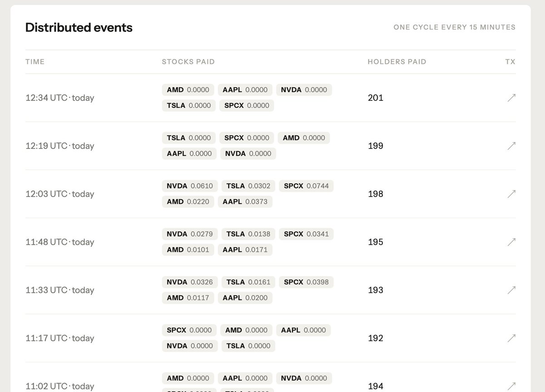Click the TIME column header
545x392 pixels.
click(x=35, y=62)
